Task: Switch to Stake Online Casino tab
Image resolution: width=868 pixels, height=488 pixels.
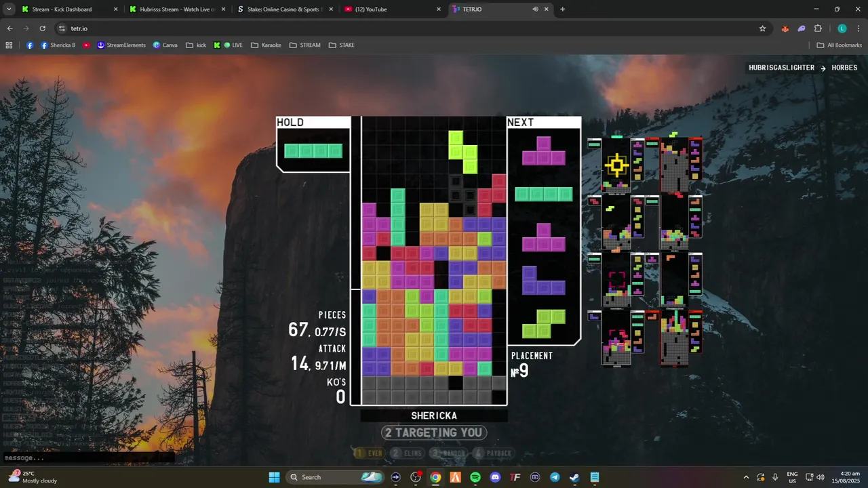Action: pyautogui.click(x=285, y=9)
